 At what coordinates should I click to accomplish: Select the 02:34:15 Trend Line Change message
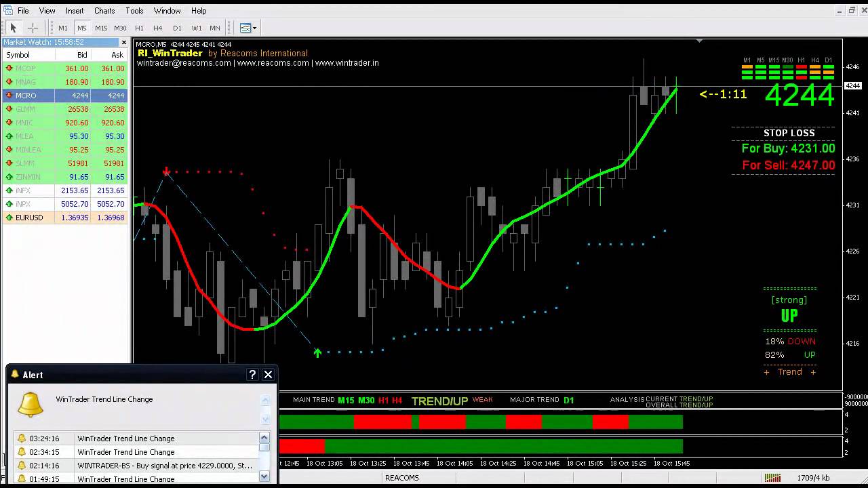tap(126, 452)
